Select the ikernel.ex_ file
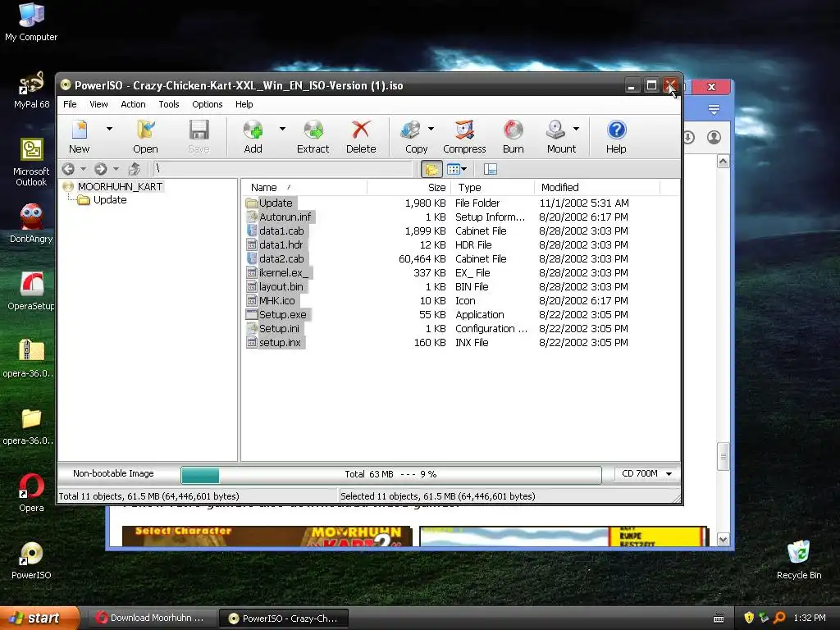The image size is (840, 630). pyautogui.click(x=283, y=272)
